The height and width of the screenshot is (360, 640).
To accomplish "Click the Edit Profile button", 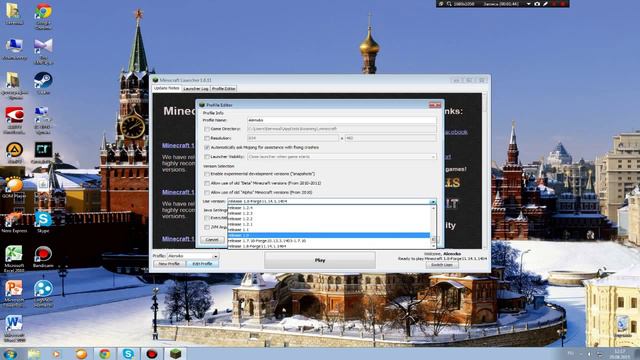I will (x=202, y=264).
